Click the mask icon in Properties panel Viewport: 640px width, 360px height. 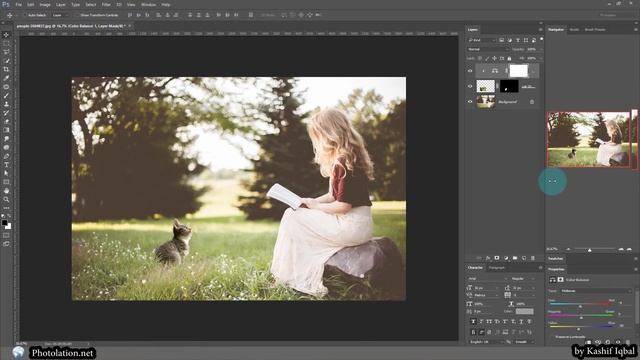[560, 280]
